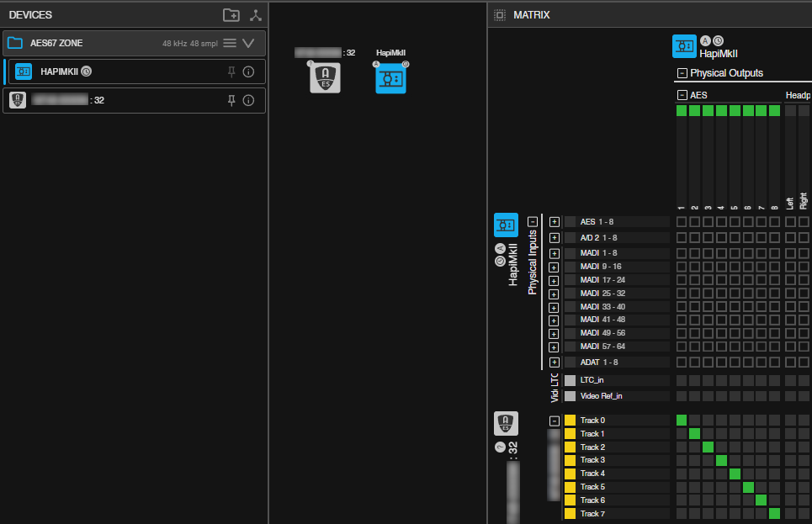Select the HAPIMKII device name
The width and height of the screenshot is (812, 524).
59,71
